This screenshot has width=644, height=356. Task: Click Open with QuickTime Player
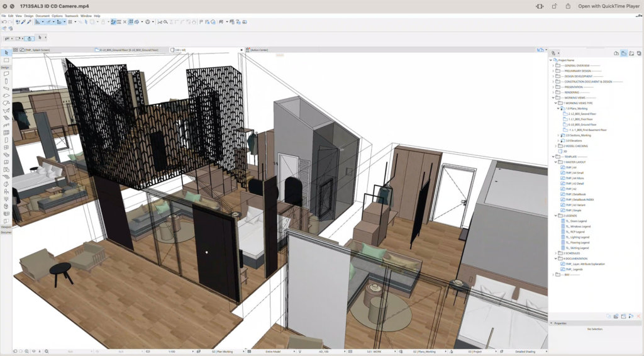608,6
